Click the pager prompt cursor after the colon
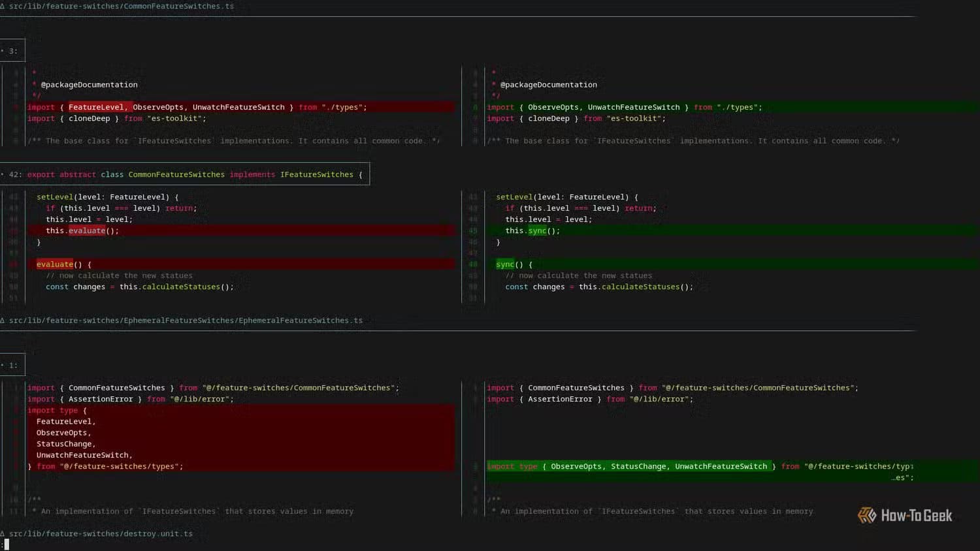This screenshot has width=980, height=551. 7,544
